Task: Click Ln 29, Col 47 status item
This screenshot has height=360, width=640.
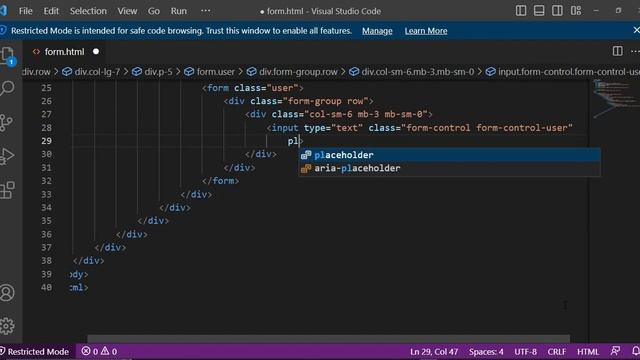Action: point(434,352)
